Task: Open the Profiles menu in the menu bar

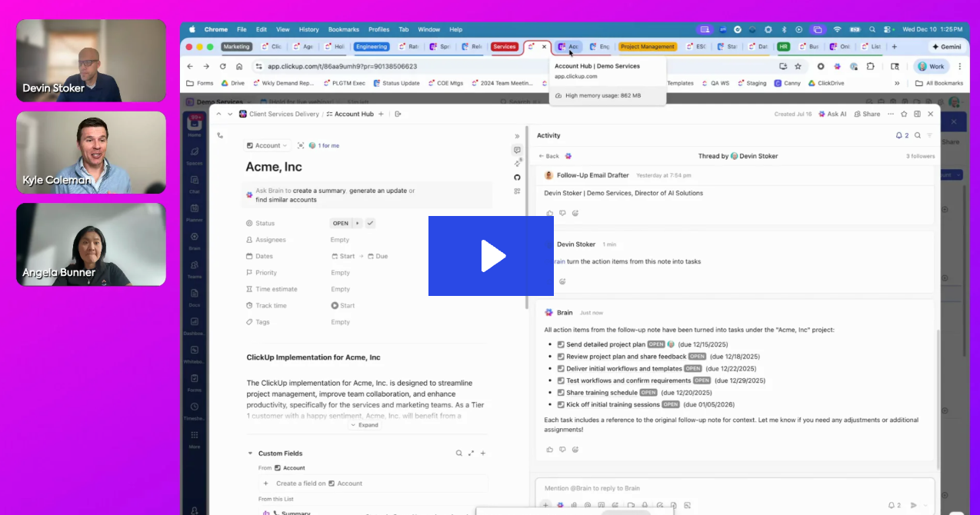Action: pyautogui.click(x=378, y=29)
